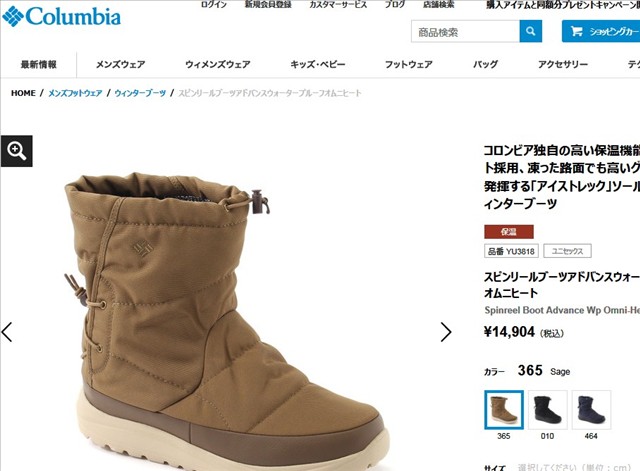Screen dimensions: 640x471
Task: Click the blue search magnifier button
Action: click(x=531, y=31)
